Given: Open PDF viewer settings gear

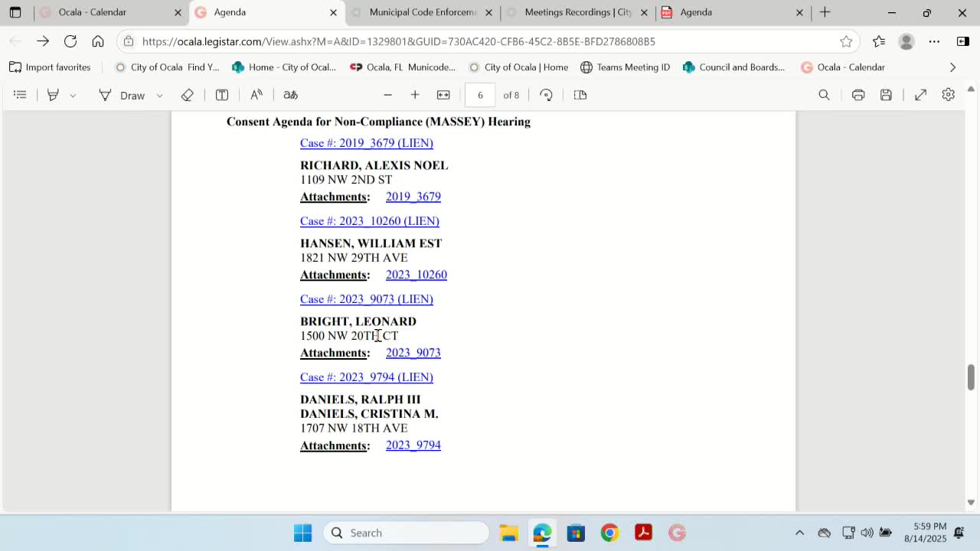Looking at the screenshot, I should 949,95.
